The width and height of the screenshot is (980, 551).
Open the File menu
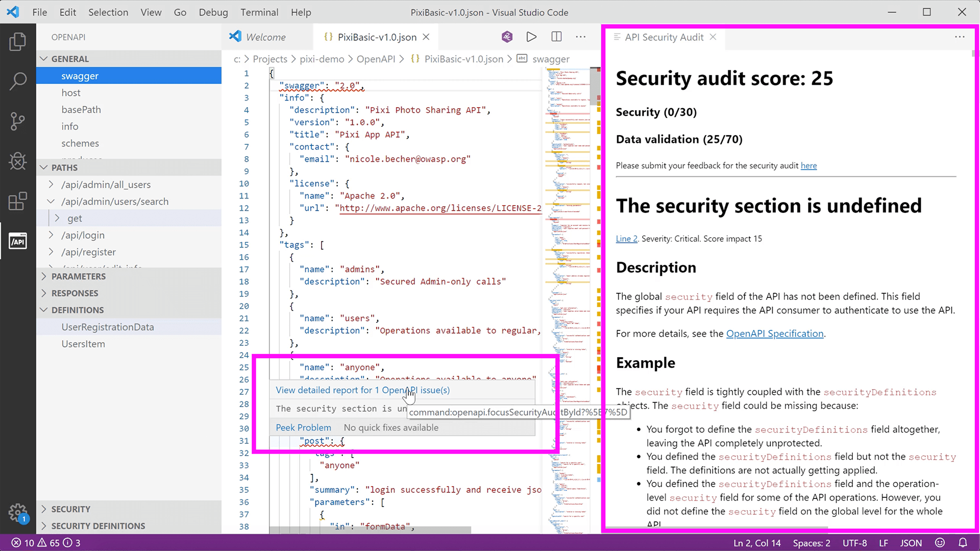(x=39, y=12)
